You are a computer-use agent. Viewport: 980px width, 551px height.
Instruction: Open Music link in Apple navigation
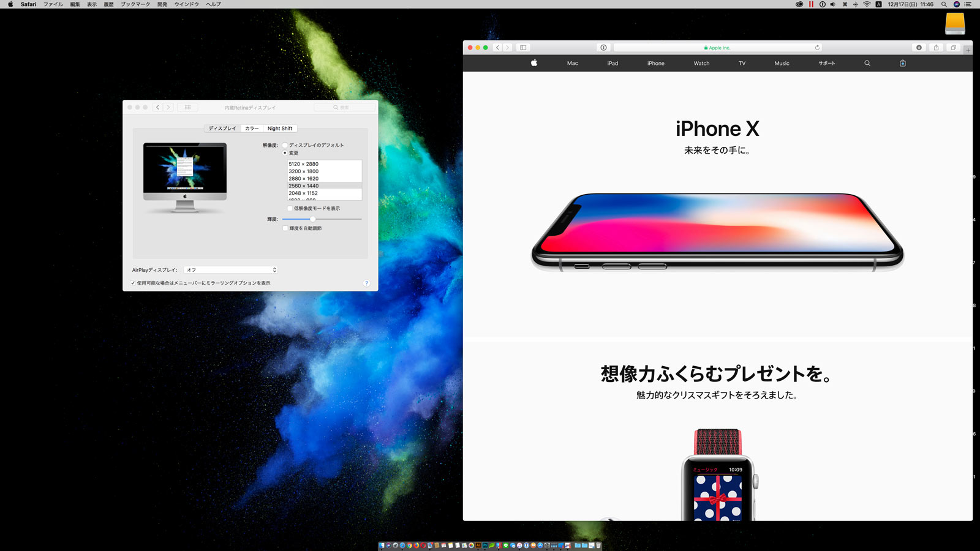[782, 63]
